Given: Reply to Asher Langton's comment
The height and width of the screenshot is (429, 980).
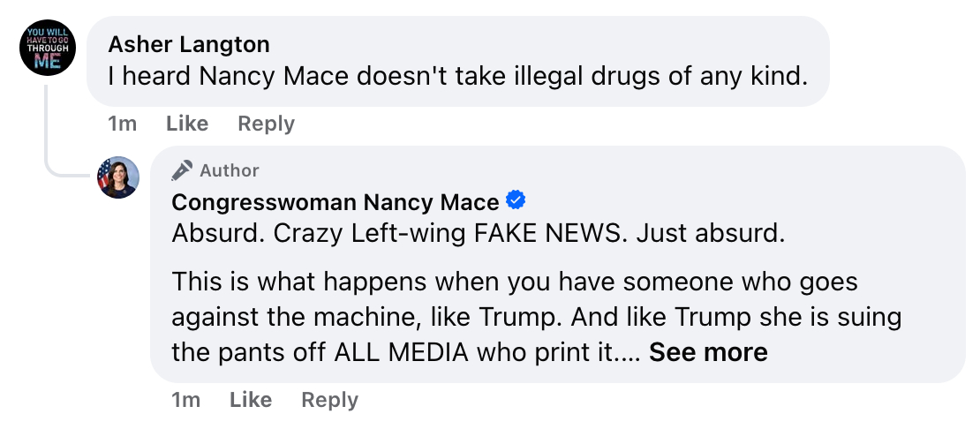Looking at the screenshot, I should point(266,124).
